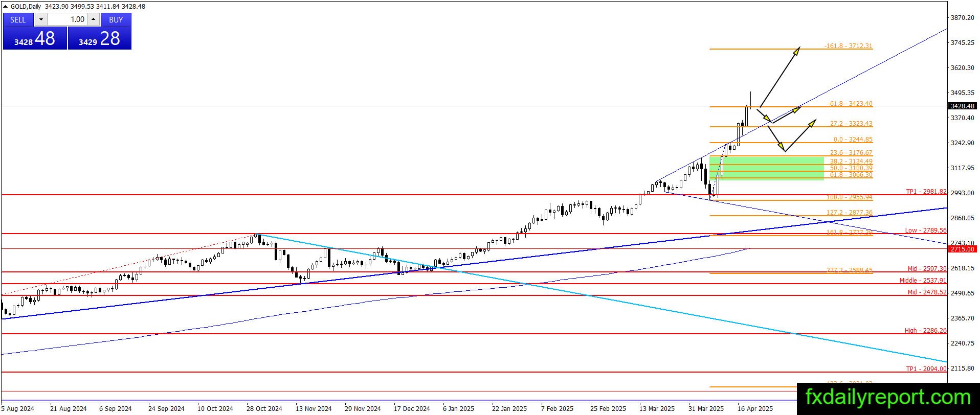980x415 pixels.
Task: Click the red 2715.00 price marker on axis
Action: pos(963,249)
